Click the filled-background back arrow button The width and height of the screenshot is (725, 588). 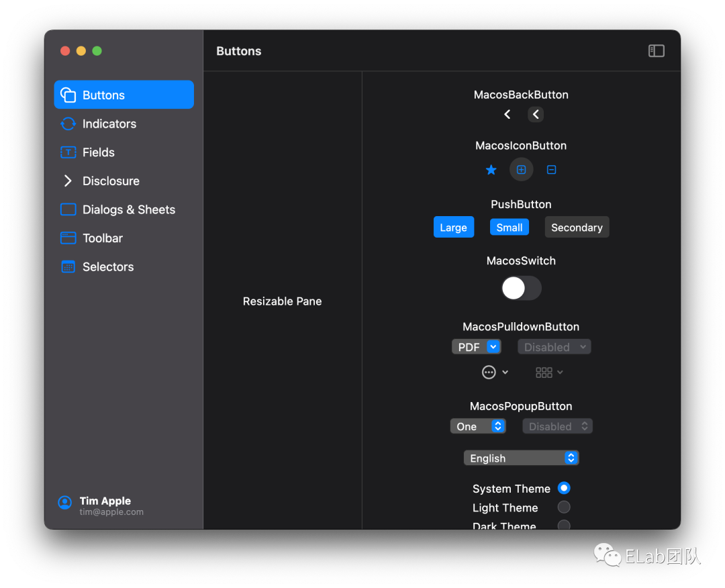pyautogui.click(x=536, y=114)
